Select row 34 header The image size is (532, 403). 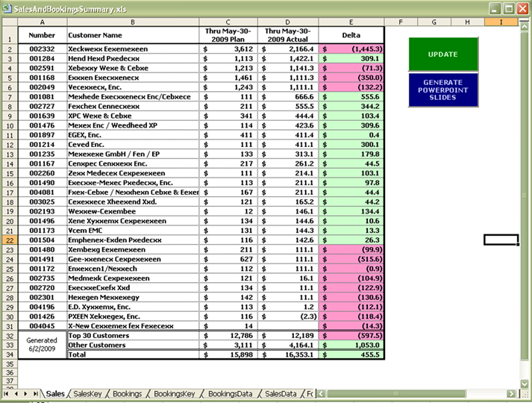tap(10, 354)
